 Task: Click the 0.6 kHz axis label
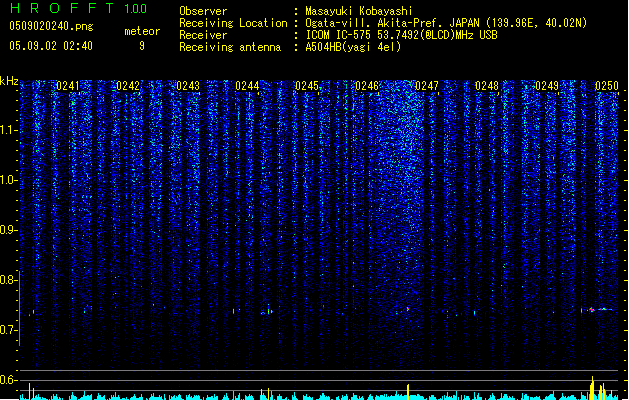pyautogui.click(x=8, y=380)
